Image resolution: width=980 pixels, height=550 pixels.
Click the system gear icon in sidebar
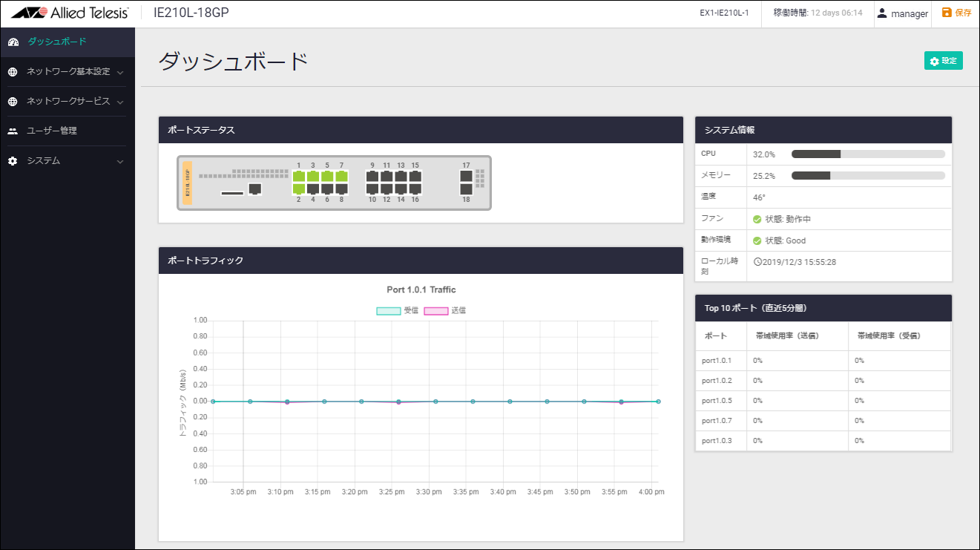pyautogui.click(x=13, y=161)
